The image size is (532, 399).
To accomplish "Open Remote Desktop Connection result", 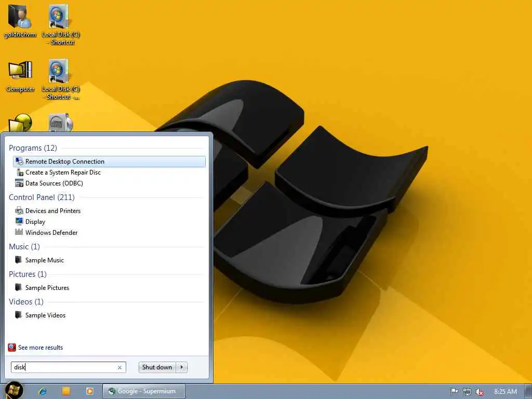I will (109, 162).
